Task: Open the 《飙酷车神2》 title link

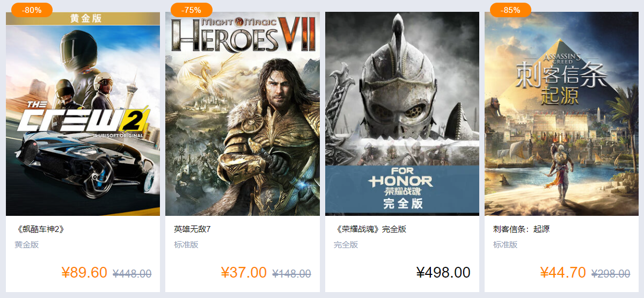Action: coord(40,229)
